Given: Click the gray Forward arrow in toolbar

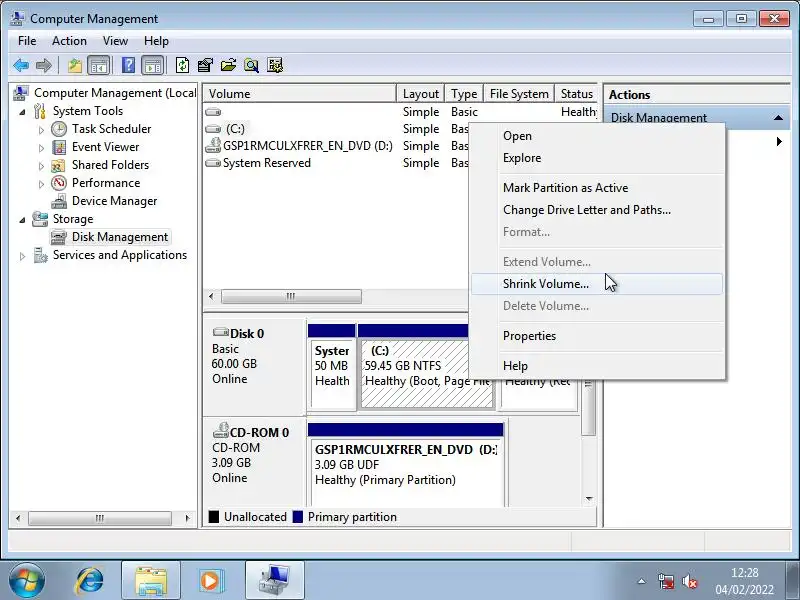Looking at the screenshot, I should coord(44,65).
